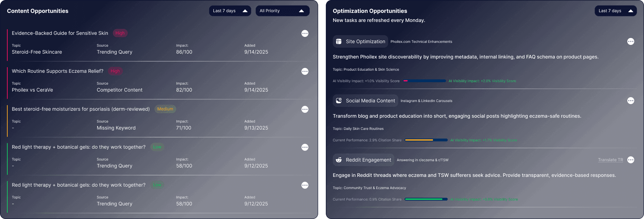Open 'Best steroid-free moisturizers for psoriasis' title
Image resolution: width=644 pixels, height=219 pixels.
(81, 109)
